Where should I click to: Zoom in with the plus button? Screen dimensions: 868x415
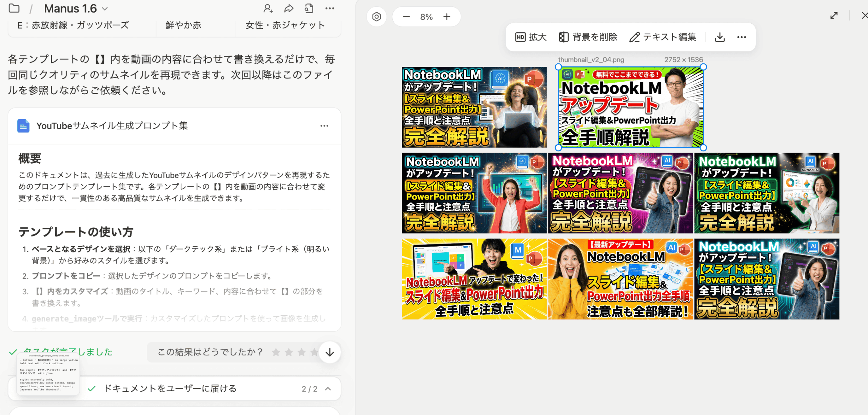(447, 17)
